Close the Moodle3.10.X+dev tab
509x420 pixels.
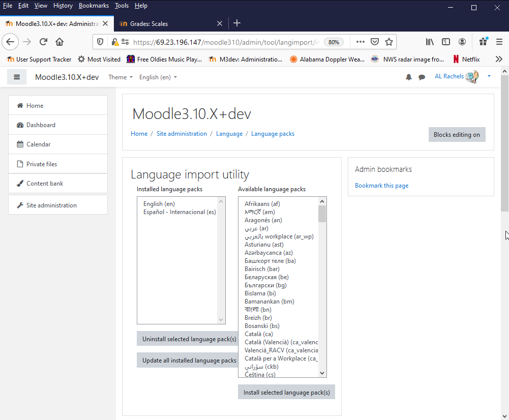[105, 24]
